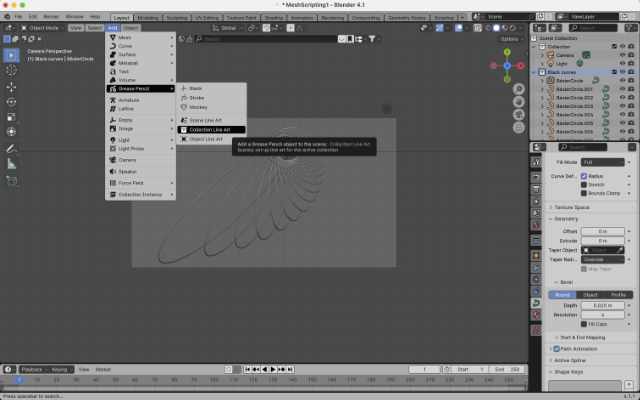This screenshot has width=640, height=400.
Task: Toggle the Fill Caps checkbox
Action: 584,324
